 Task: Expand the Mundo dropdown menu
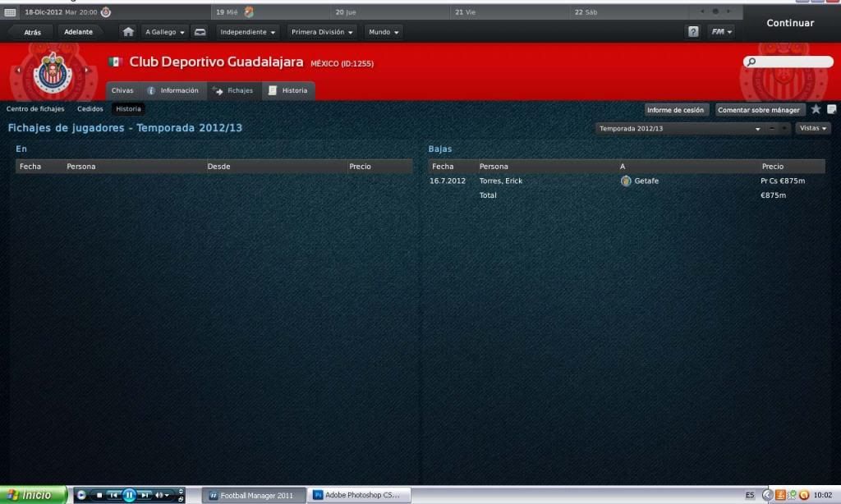point(384,32)
